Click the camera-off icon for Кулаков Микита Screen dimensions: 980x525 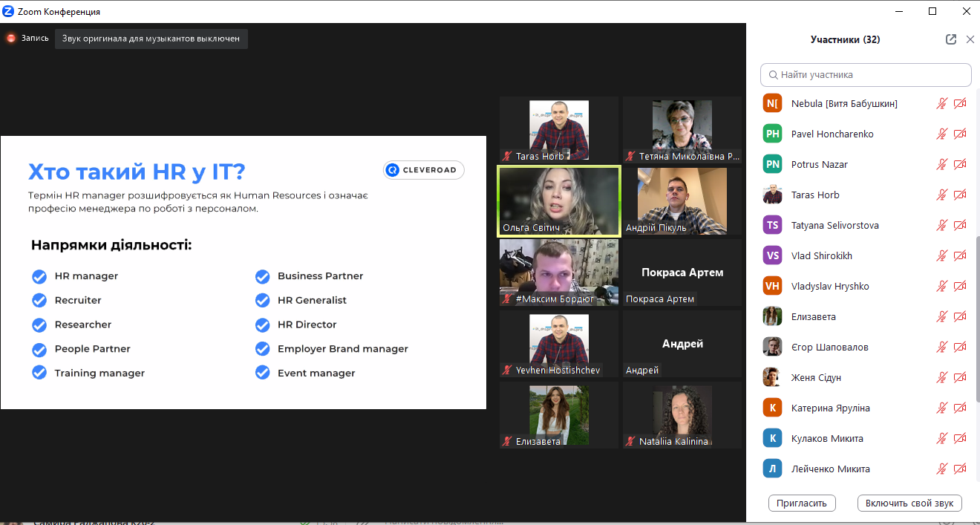click(960, 438)
